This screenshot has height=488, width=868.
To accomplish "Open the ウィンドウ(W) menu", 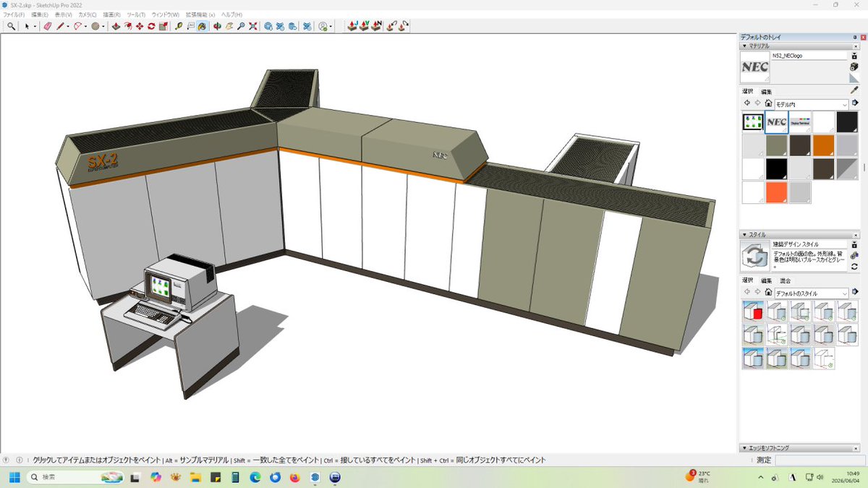I will (x=166, y=14).
